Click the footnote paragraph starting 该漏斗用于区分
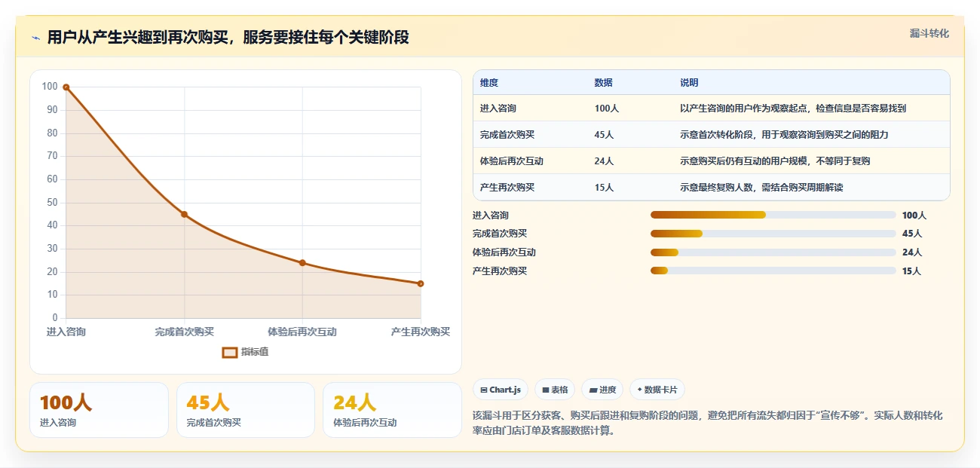Viewport: 980px width, 468px height. point(707,423)
